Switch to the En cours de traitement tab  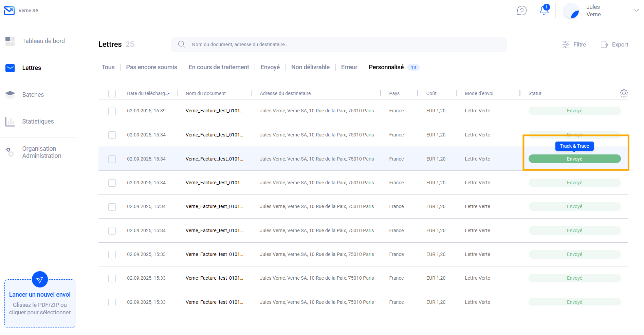[x=219, y=67]
